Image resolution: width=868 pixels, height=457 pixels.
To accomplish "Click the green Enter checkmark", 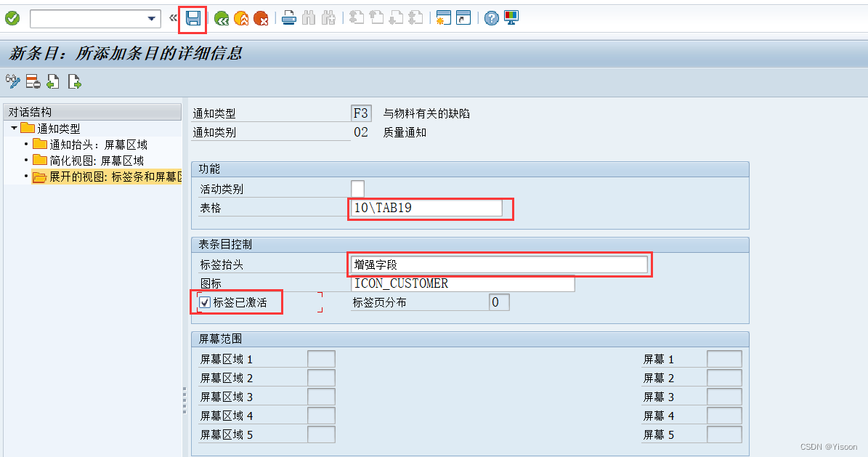I will [x=11, y=19].
